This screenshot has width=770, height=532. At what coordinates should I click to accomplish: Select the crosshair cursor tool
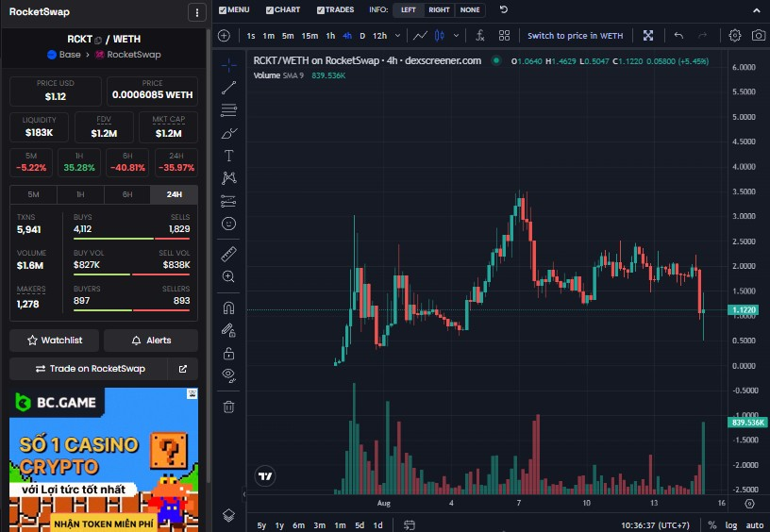pos(229,65)
